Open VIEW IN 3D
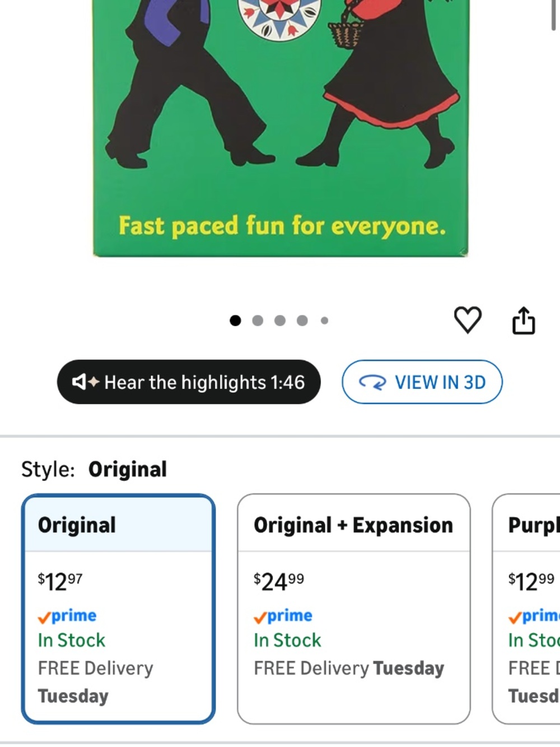 (x=422, y=382)
